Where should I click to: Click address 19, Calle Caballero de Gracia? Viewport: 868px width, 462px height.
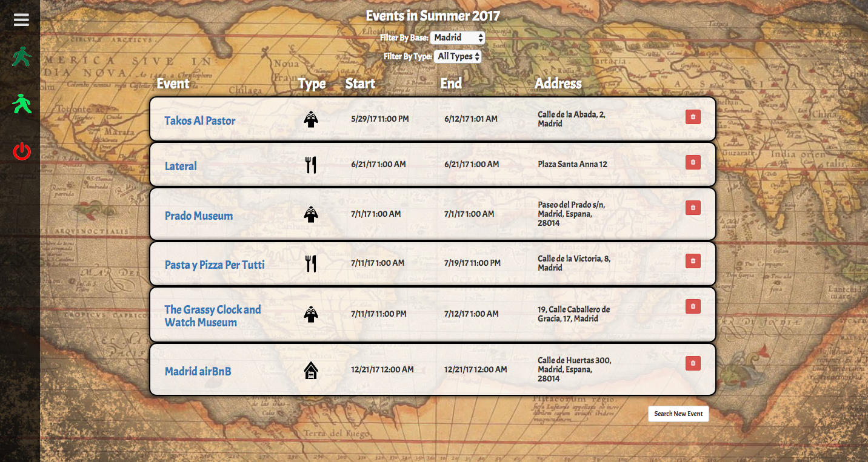click(574, 314)
